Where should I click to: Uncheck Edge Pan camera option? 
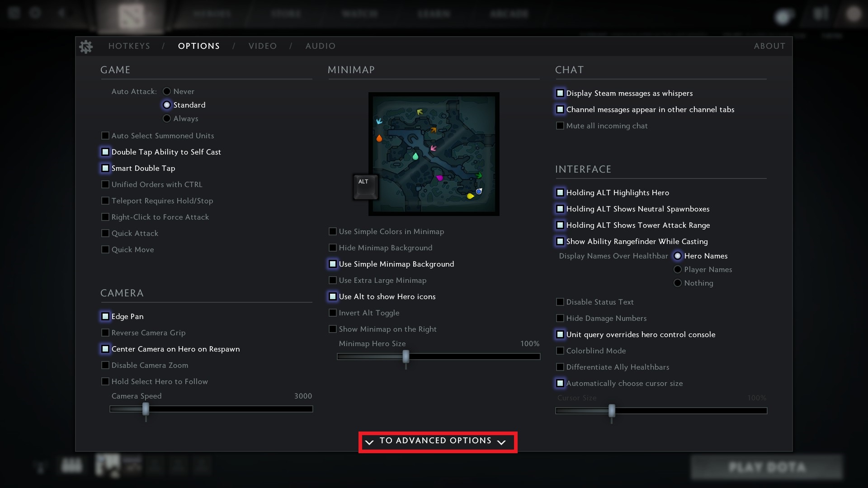105,316
